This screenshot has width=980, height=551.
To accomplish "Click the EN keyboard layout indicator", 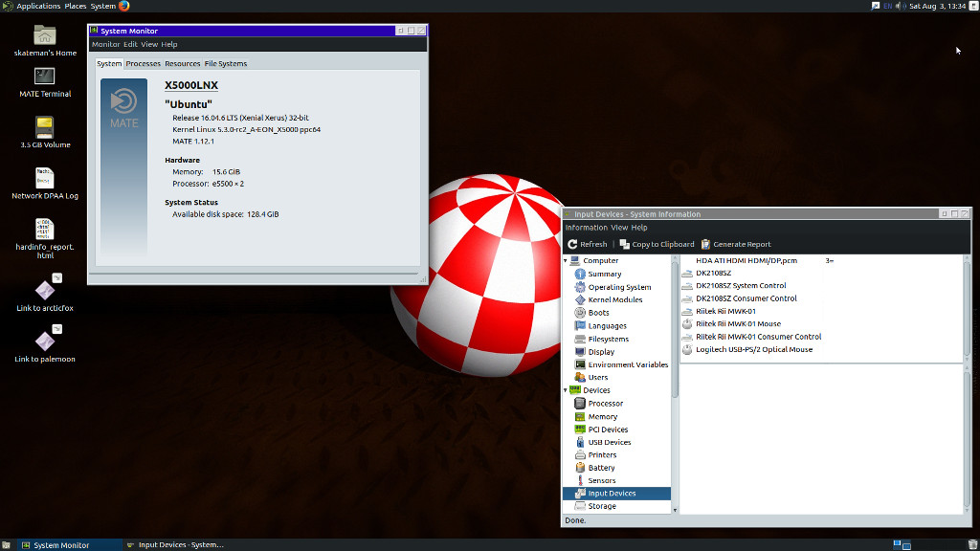I will (x=887, y=7).
